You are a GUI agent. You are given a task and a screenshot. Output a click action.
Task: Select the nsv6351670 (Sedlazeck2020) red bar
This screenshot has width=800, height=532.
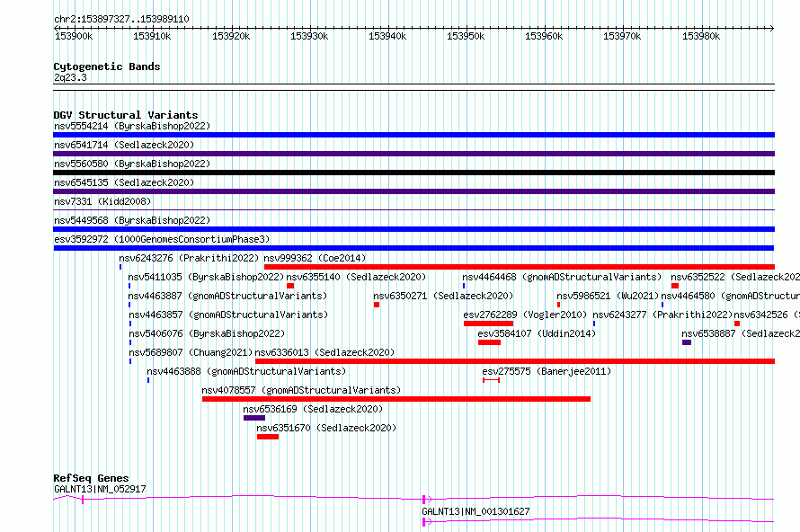pos(268,437)
